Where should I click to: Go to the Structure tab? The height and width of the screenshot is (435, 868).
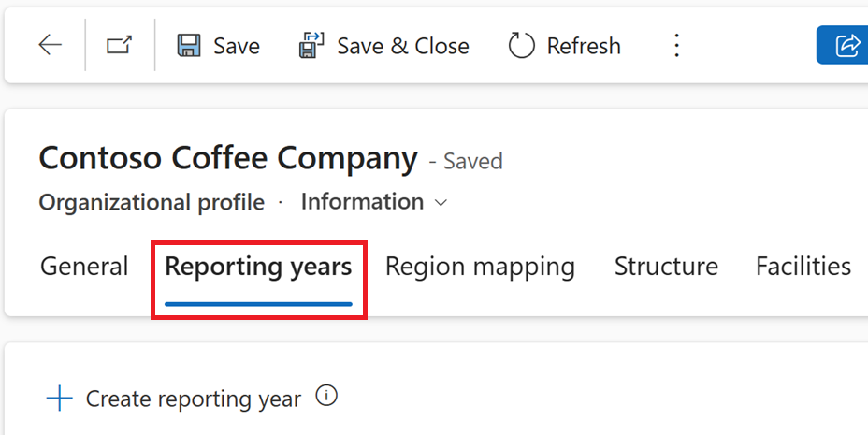pyautogui.click(x=666, y=267)
